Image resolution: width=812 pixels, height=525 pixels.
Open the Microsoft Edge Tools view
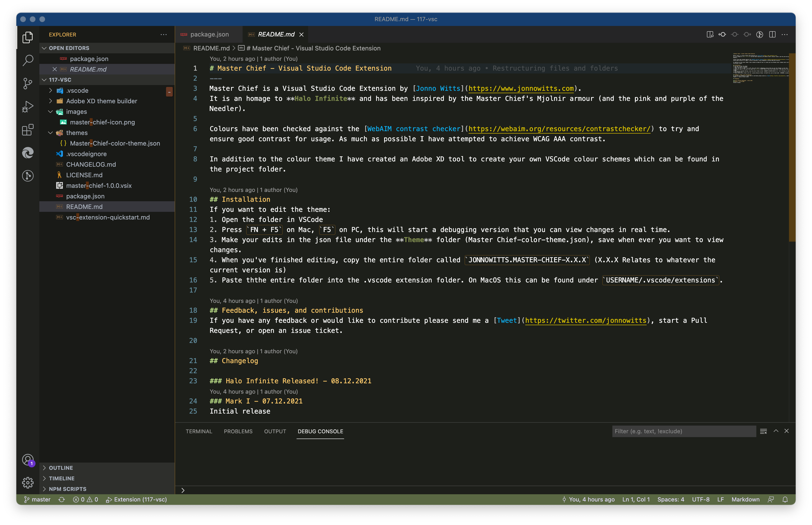(x=28, y=153)
